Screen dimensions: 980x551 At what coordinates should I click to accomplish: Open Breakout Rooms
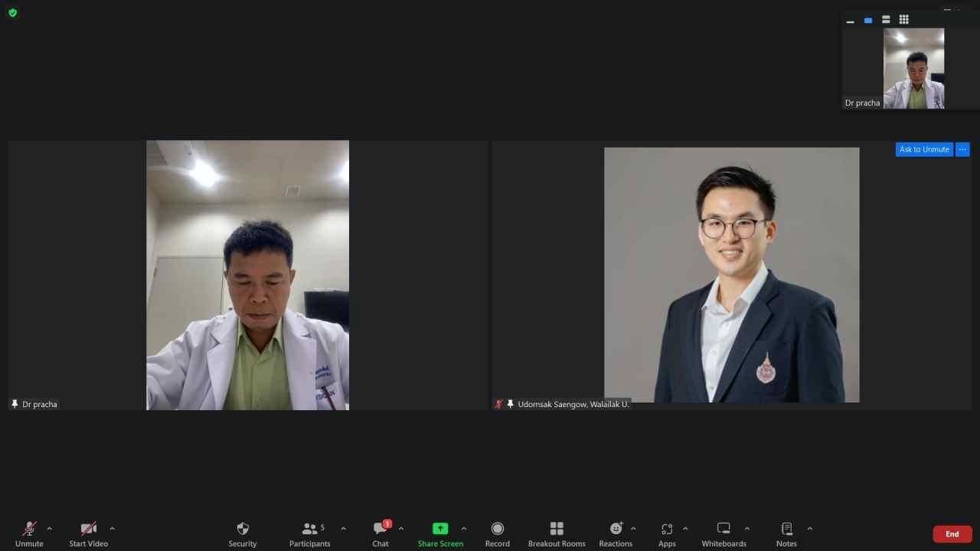[557, 533]
